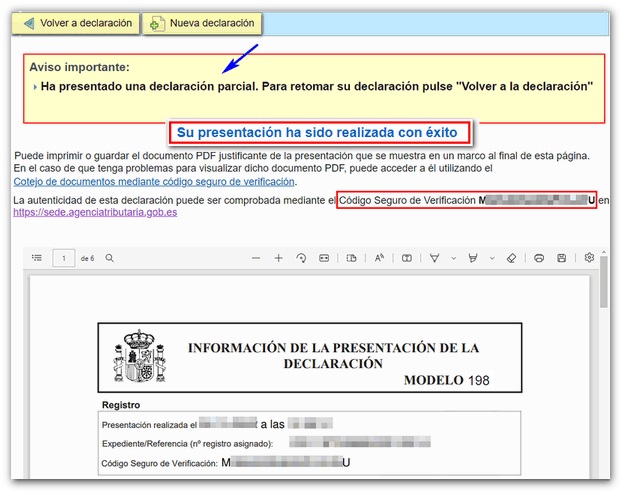Screen dimensions: 621x492
Task: Click the Nueva declaración button
Action: [202, 23]
